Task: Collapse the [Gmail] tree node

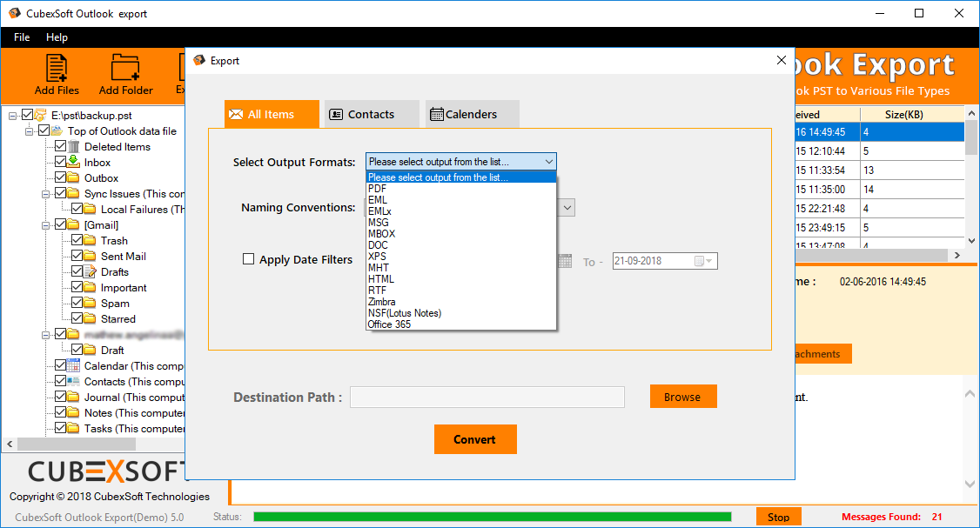Action: (45, 224)
